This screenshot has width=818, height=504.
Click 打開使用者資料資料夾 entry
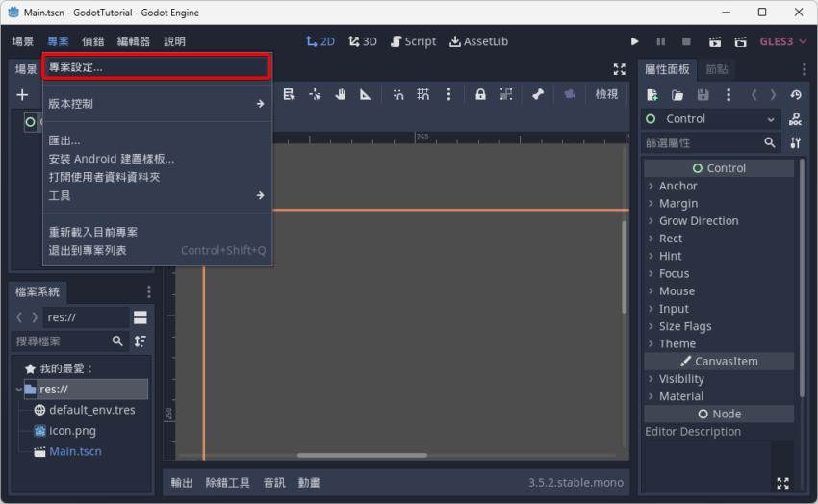157,177
